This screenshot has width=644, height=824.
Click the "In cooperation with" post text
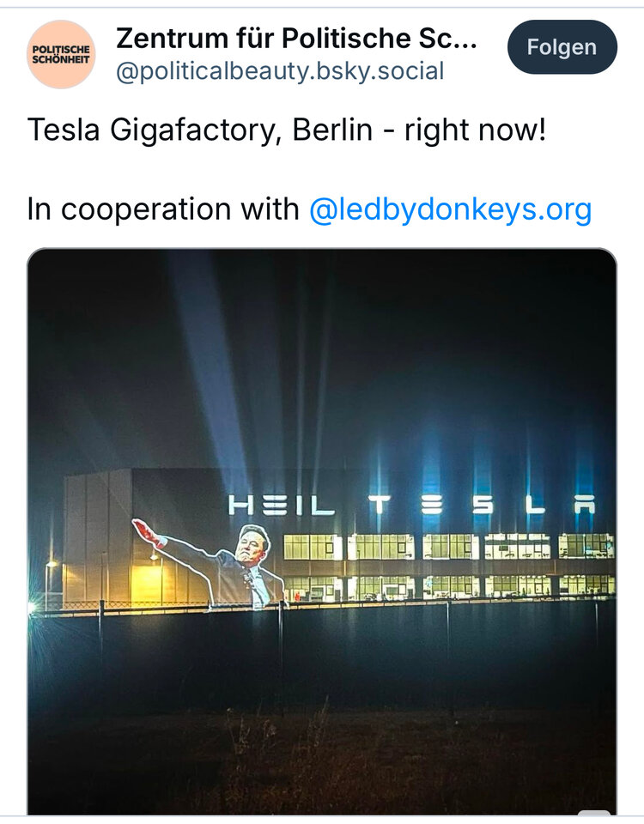tap(163, 209)
